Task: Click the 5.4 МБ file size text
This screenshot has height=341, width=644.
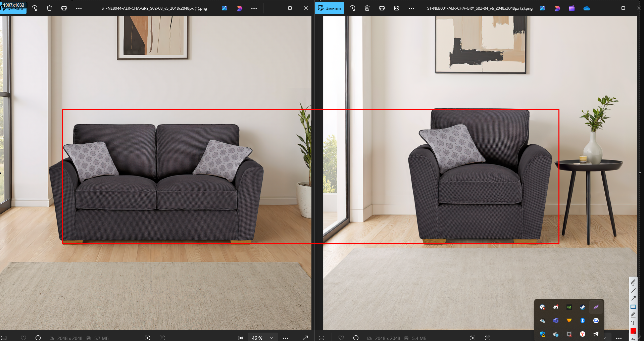Action: [419, 338]
